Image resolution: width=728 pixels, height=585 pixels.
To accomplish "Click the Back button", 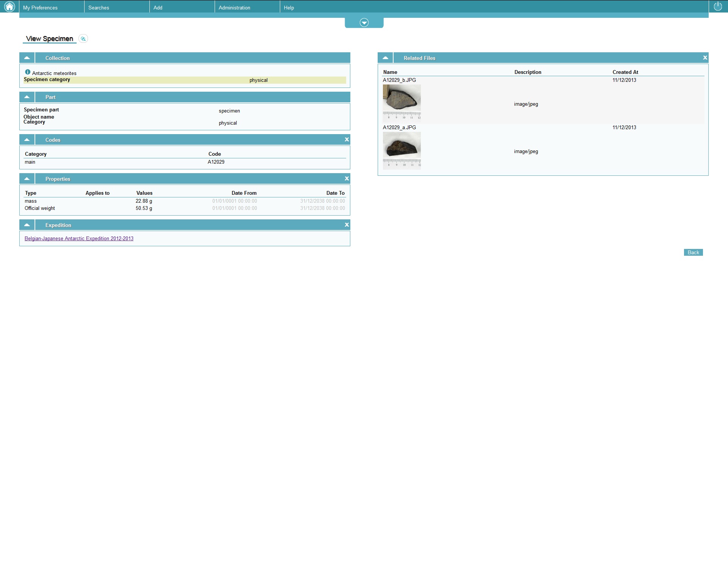I will coord(693,253).
